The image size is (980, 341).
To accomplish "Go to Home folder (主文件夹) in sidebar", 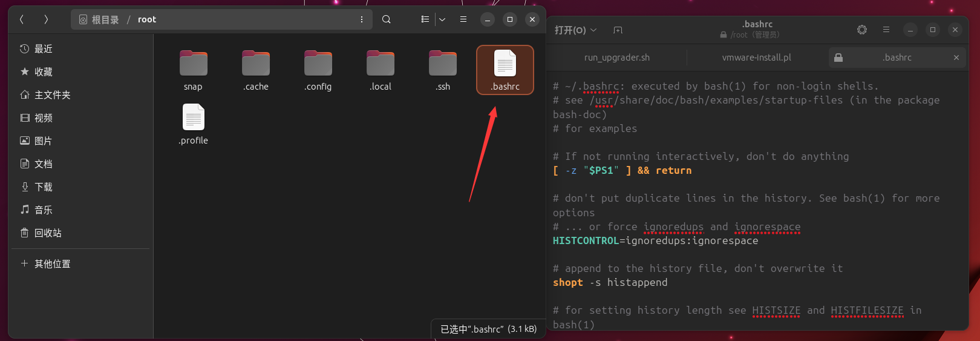I will pyautogui.click(x=80, y=94).
